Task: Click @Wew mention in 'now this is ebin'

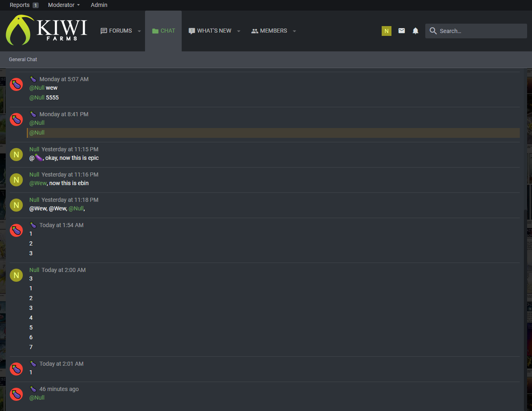Action: 38,183
